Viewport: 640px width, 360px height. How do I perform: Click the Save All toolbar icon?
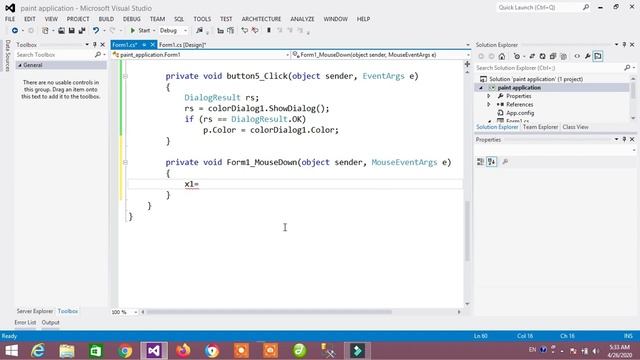82,31
